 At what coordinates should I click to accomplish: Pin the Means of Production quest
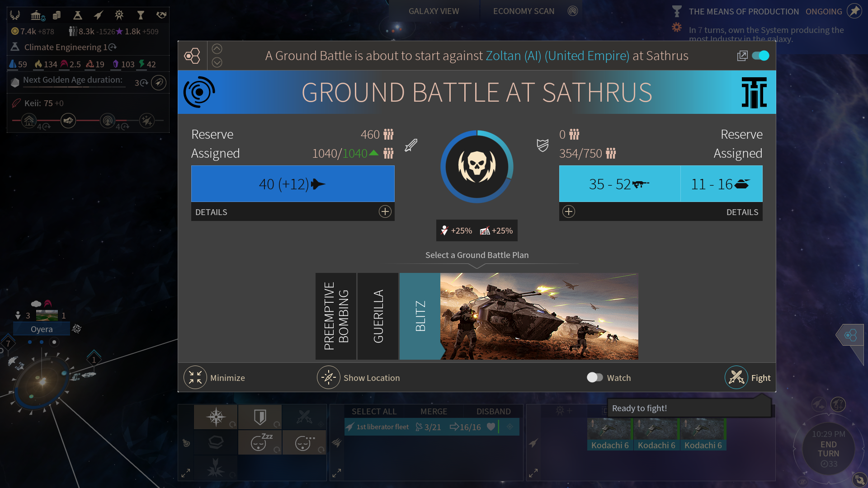pyautogui.click(x=854, y=11)
